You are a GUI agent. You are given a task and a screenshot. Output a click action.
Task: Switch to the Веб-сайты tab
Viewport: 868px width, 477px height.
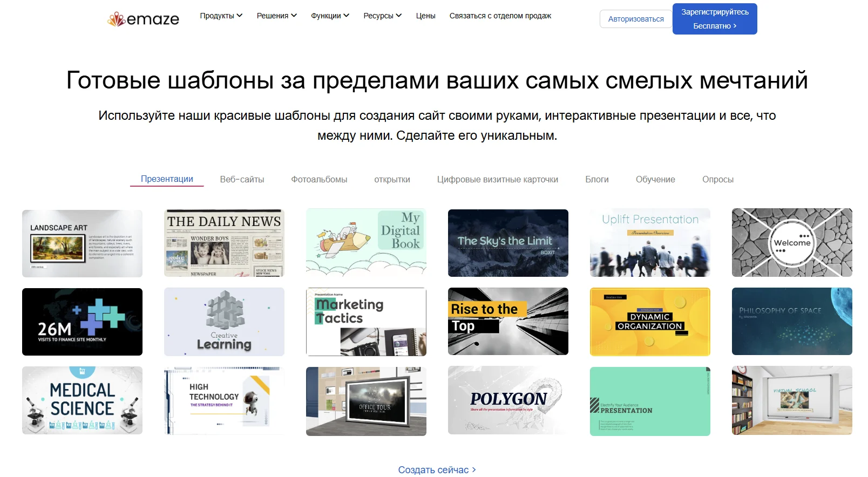(242, 179)
